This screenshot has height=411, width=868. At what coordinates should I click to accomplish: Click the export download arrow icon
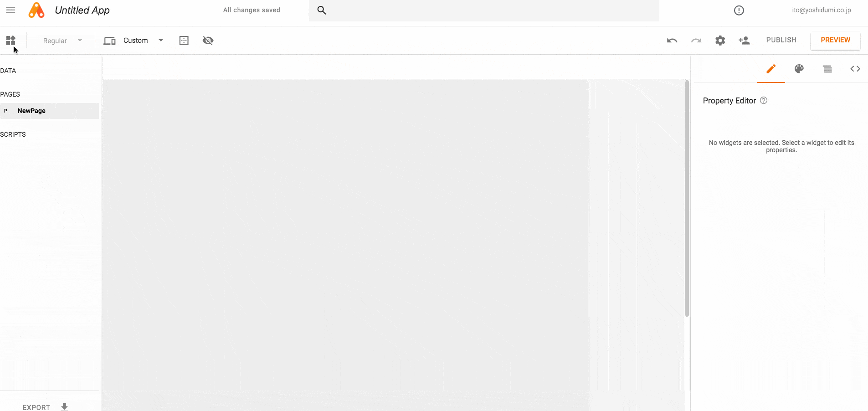(x=64, y=407)
